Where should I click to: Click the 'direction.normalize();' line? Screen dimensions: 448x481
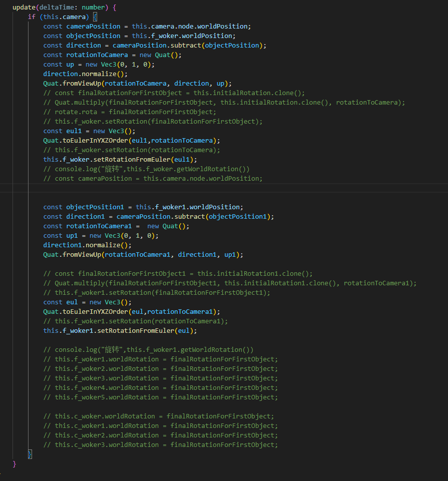coord(85,74)
